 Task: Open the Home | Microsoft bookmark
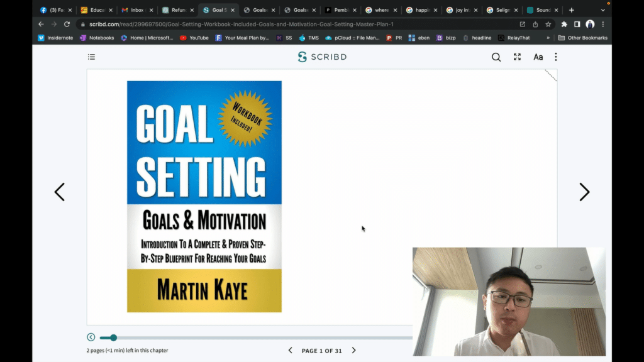point(147,38)
